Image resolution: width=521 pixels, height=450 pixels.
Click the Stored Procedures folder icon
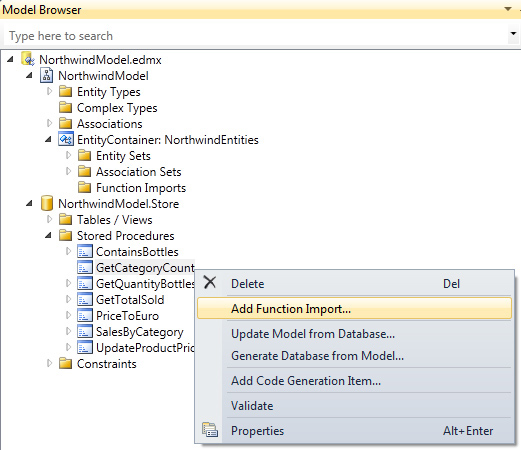point(65,235)
